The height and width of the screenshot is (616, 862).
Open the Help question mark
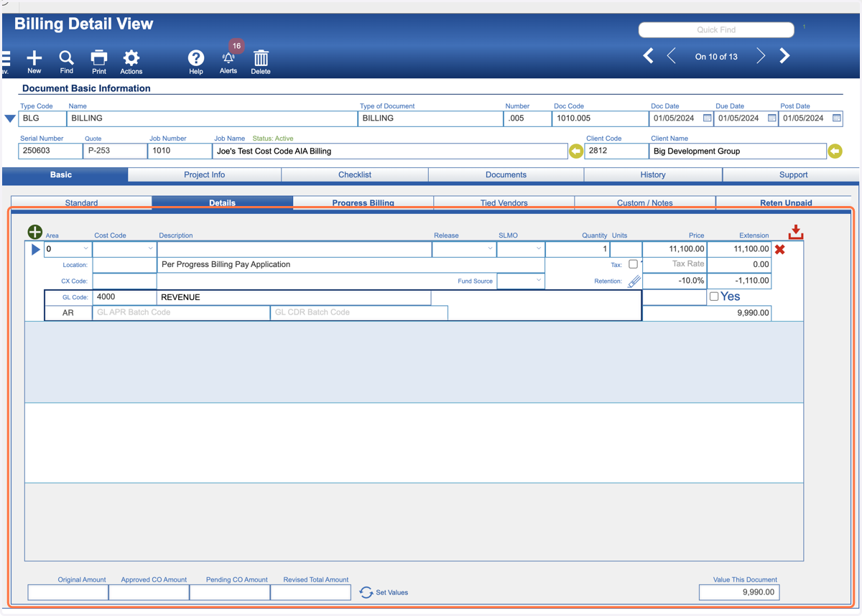click(196, 58)
